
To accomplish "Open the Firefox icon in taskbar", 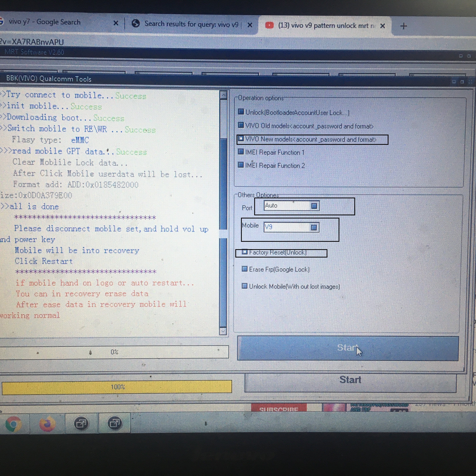I will [x=47, y=424].
